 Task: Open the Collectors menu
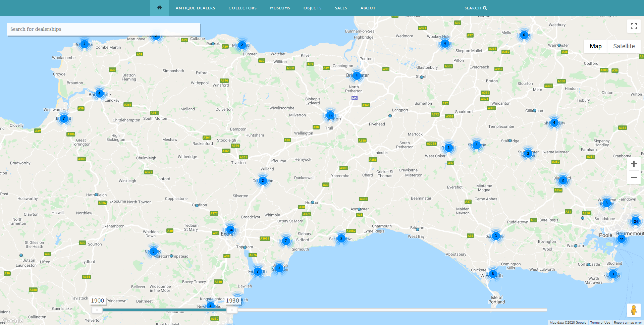pos(243,8)
